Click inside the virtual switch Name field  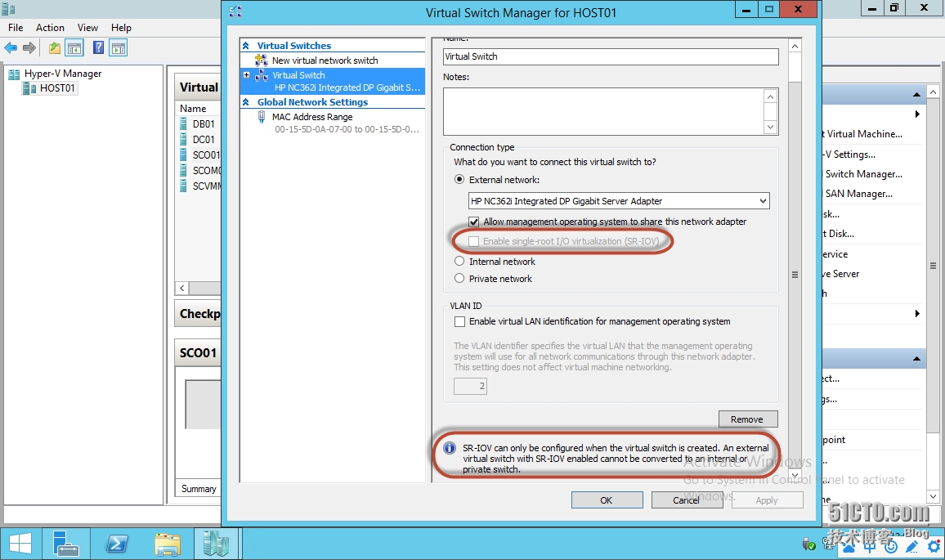[611, 56]
